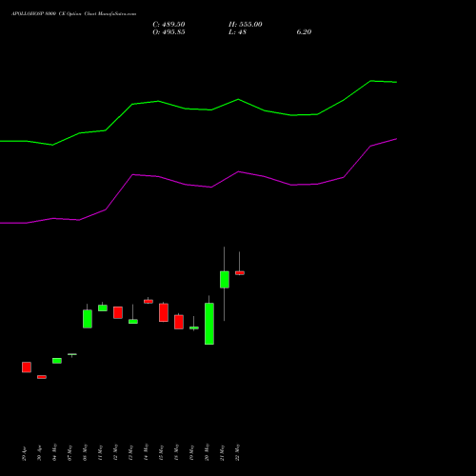Select the '07 May' date axis label
Image resolution: width=476 pixels, height=476 pixels.
70,452
